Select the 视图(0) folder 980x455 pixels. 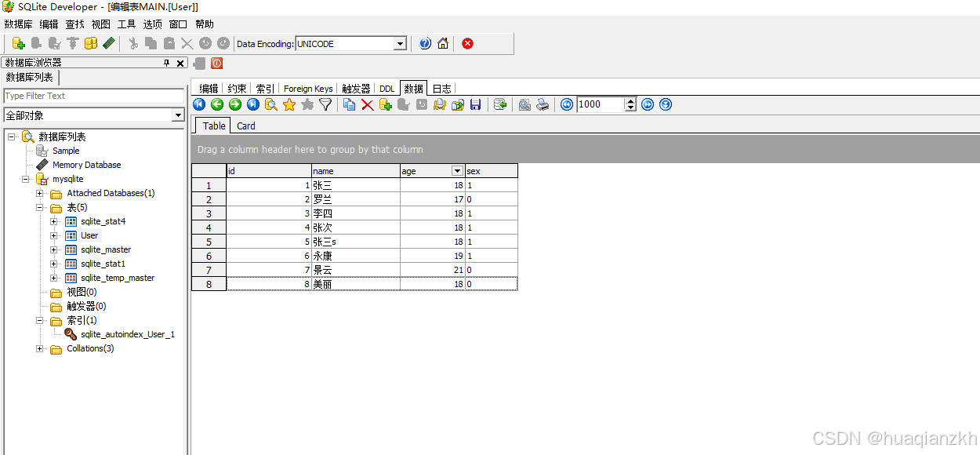pos(82,292)
